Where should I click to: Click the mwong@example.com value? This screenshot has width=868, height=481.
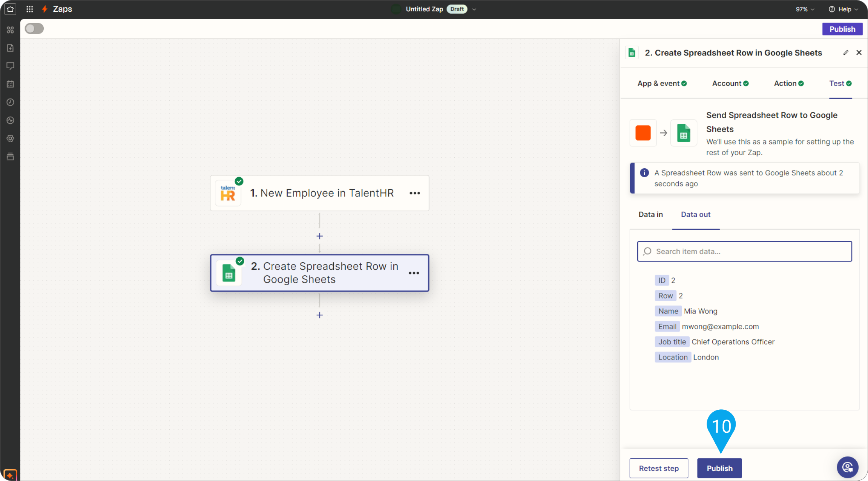(x=720, y=326)
